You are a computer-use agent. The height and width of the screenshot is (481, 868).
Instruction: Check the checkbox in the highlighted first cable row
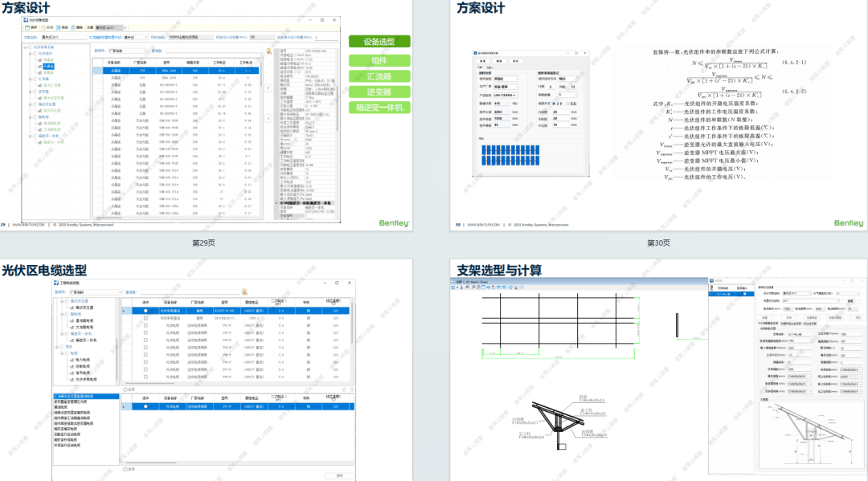(x=145, y=311)
